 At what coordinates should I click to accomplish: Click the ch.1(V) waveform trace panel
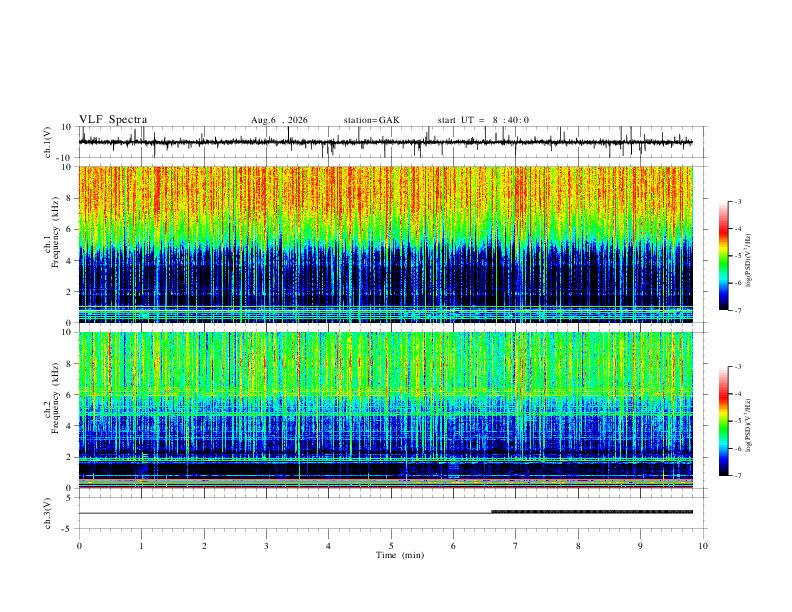tap(386, 142)
